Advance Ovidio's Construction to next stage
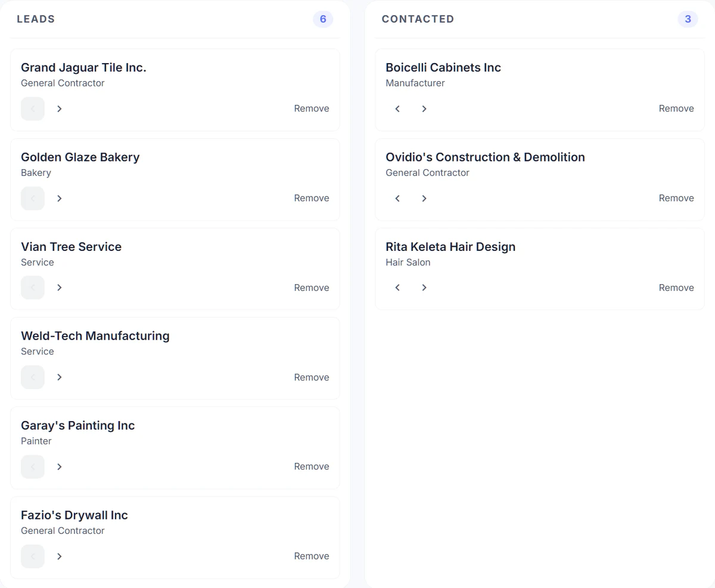Image resolution: width=715 pixels, height=588 pixels. tap(424, 198)
